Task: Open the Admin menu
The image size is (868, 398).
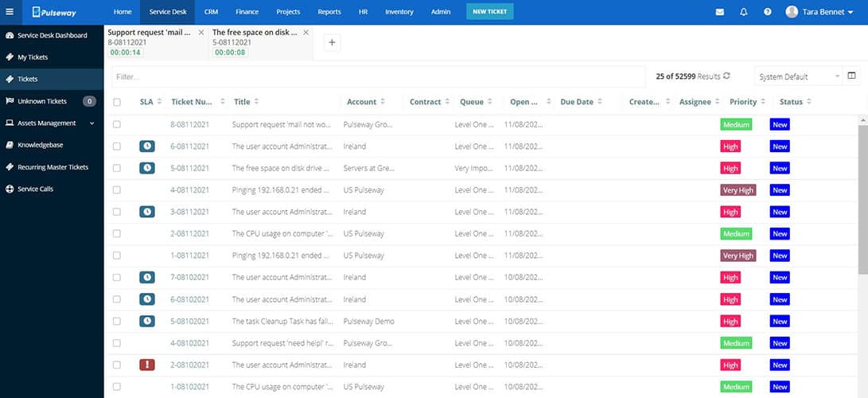Action: (x=441, y=12)
